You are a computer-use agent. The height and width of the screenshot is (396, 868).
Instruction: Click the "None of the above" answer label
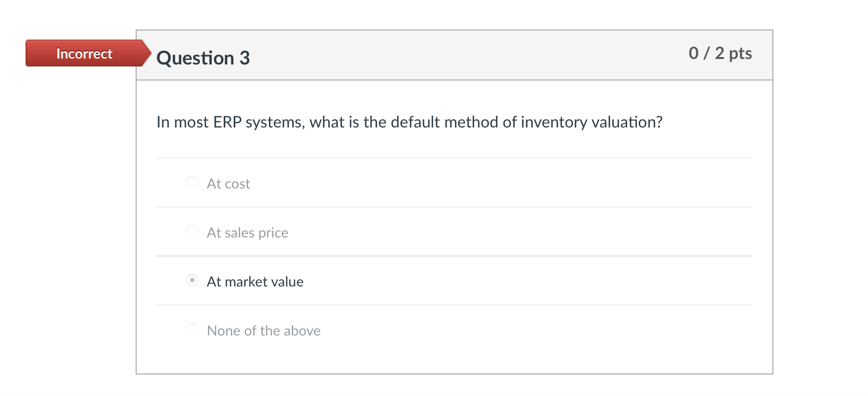coord(263,330)
